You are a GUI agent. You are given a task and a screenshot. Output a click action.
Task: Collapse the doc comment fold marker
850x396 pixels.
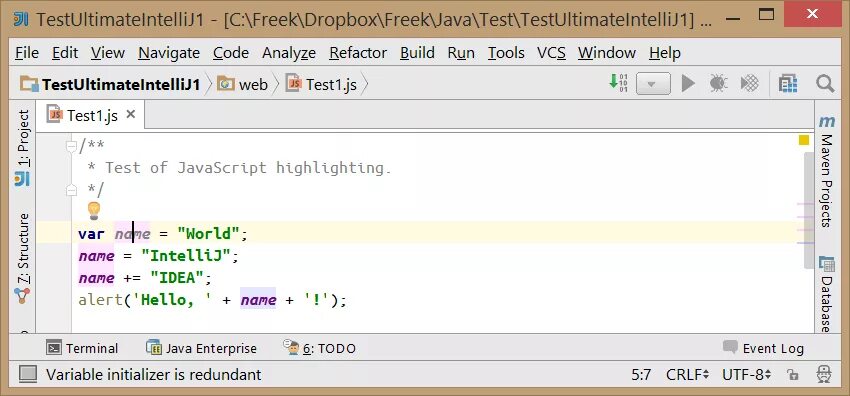[x=71, y=146]
